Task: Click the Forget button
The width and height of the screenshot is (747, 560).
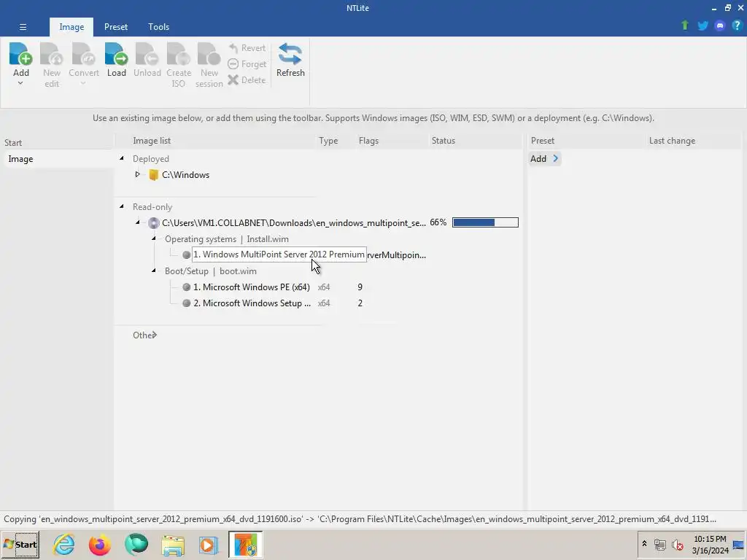Action: pyautogui.click(x=247, y=64)
